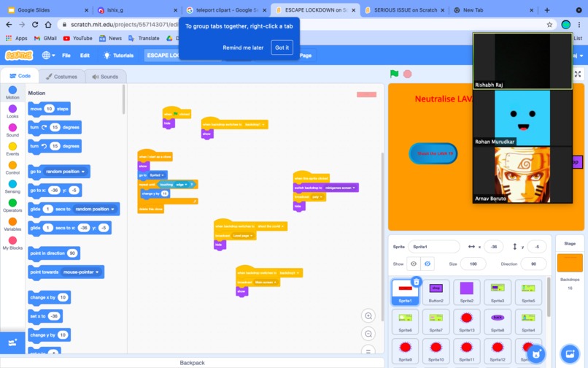Open the language globe menu

point(48,55)
